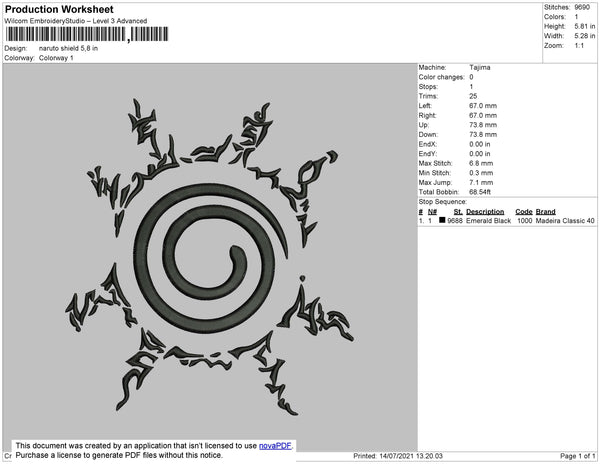This screenshot has width=600, height=464.
Task: Click the 'Description' column header
Action: [x=485, y=212]
